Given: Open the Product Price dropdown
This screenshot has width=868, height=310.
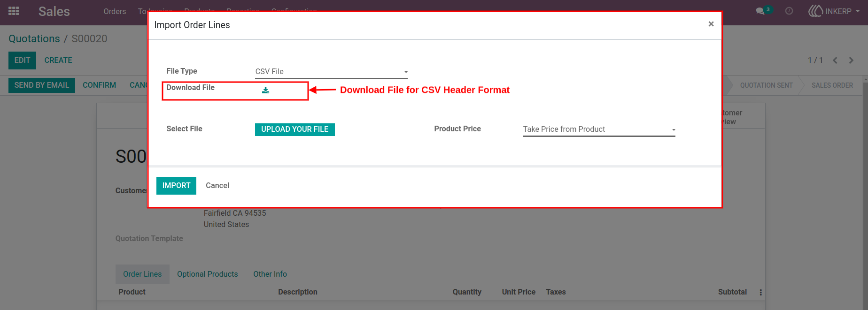Looking at the screenshot, I should [x=599, y=129].
